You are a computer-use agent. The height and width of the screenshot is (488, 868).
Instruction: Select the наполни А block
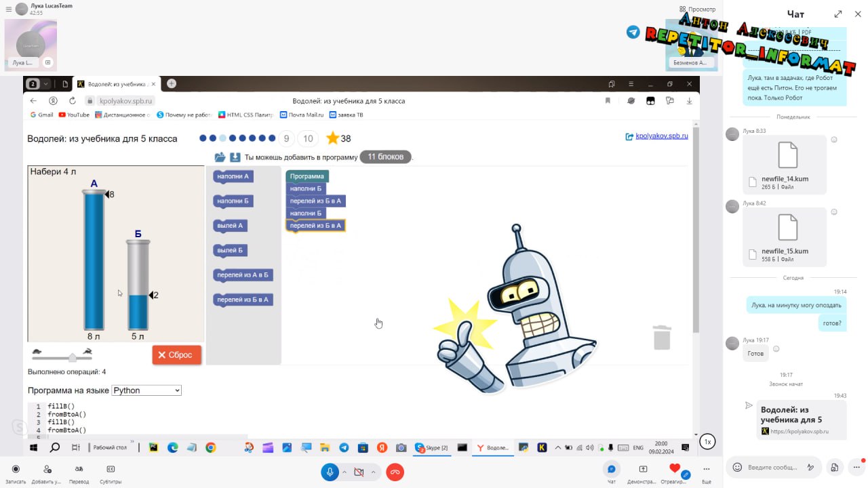pos(233,176)
